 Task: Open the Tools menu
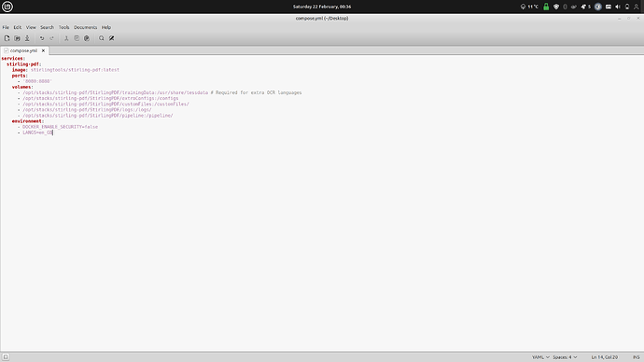coord(63,27)
